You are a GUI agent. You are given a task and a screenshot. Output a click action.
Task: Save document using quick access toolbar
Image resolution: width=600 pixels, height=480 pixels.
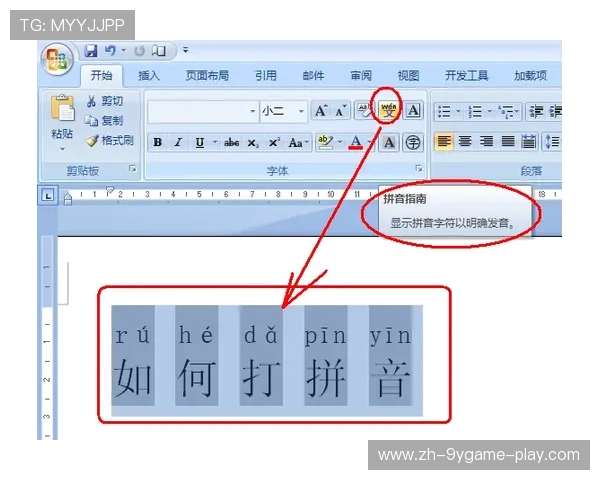[x=91, y=51]
